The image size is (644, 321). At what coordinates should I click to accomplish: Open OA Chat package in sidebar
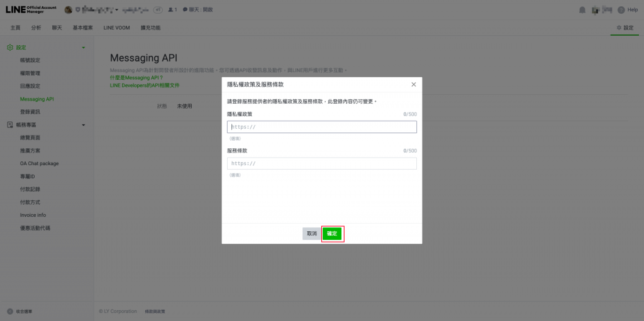point(40,163)
